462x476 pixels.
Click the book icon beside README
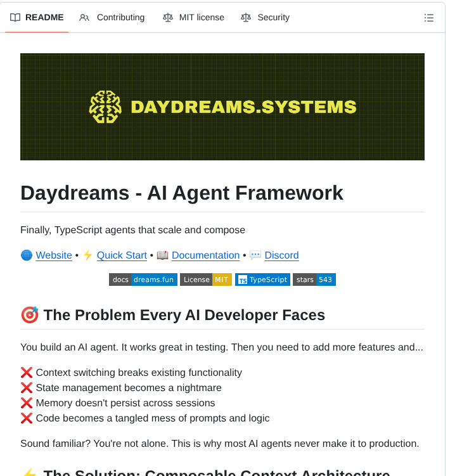[15, 18]
